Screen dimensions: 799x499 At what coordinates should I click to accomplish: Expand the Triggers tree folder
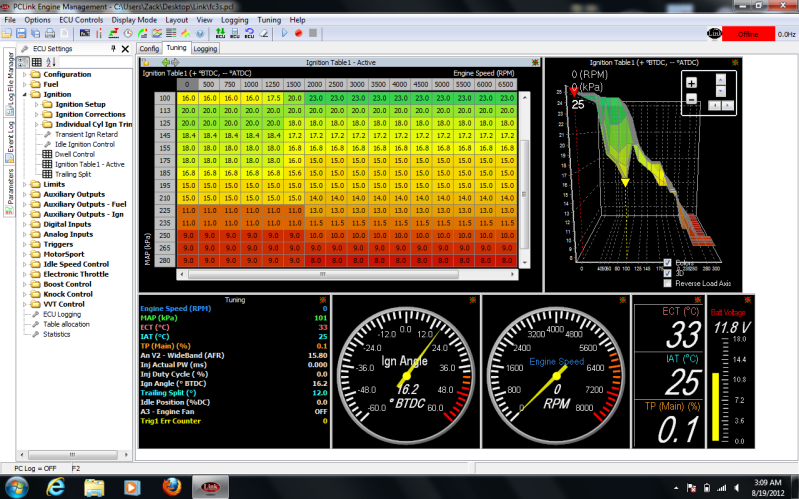(24, 244)
